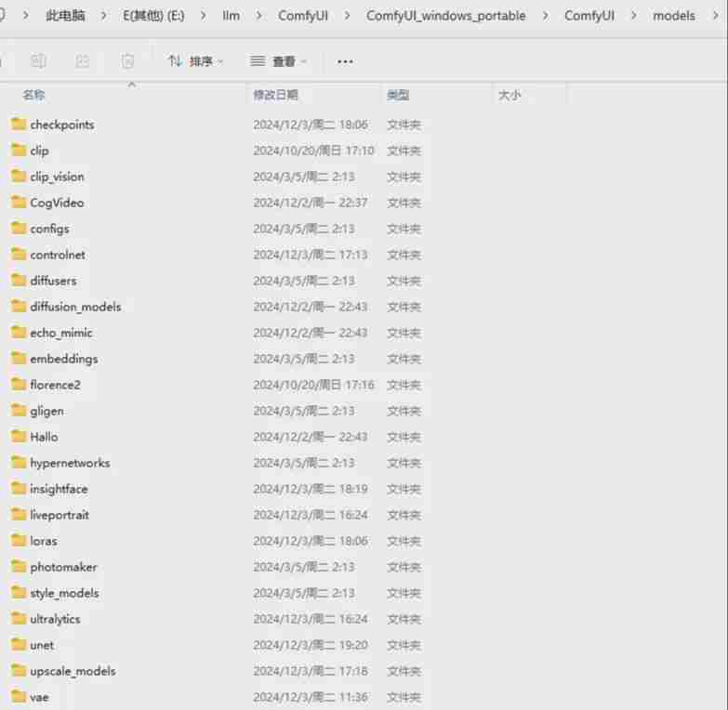Click the insightface date 2024/12/3 18:19
The height and width of the screenshot is (710, 728).
point(311,489)
